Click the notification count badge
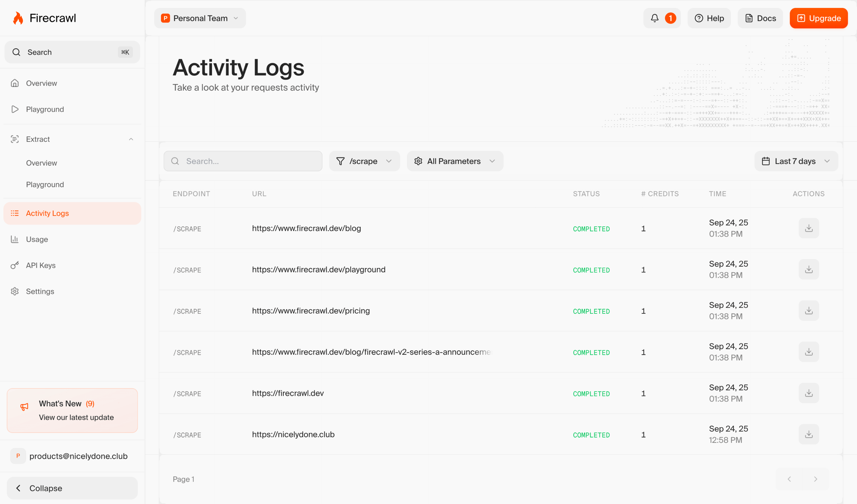Viewport: 857px width, 504px height. click(670, 18)
